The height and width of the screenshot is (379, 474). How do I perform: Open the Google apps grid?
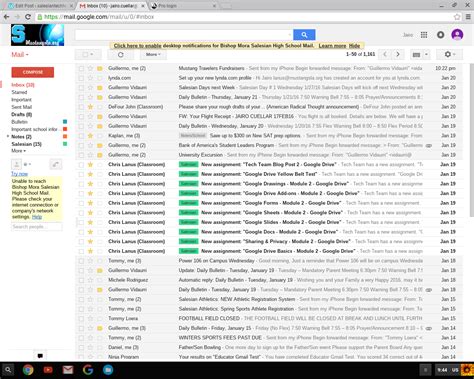click(x=424, y=35)
